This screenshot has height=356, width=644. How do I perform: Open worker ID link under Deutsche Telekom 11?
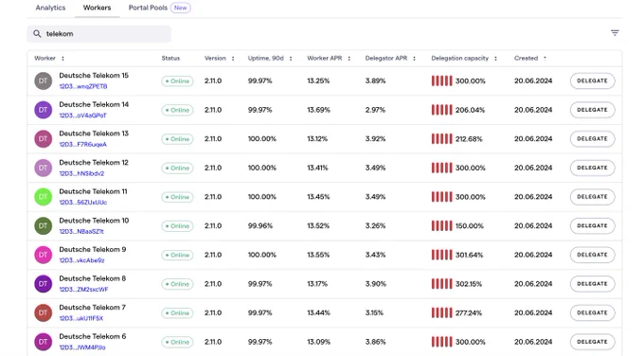(x=83, y=203)
